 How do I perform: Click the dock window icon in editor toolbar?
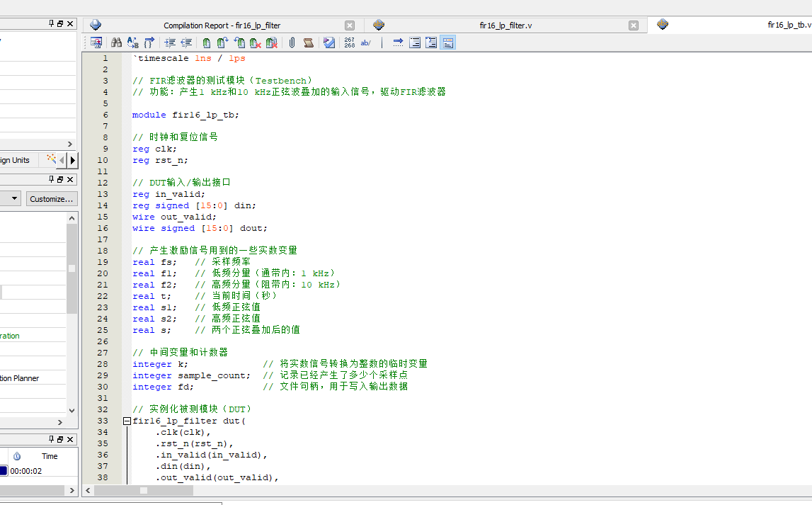click(x=96, y=42)
